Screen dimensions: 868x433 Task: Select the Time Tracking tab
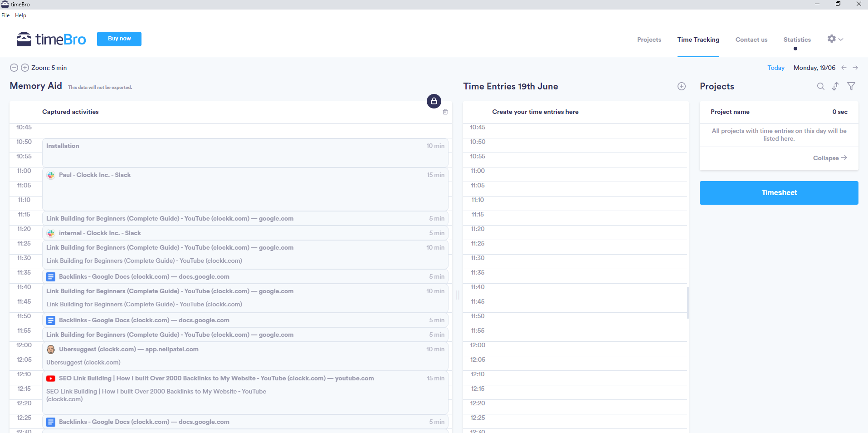698,39
